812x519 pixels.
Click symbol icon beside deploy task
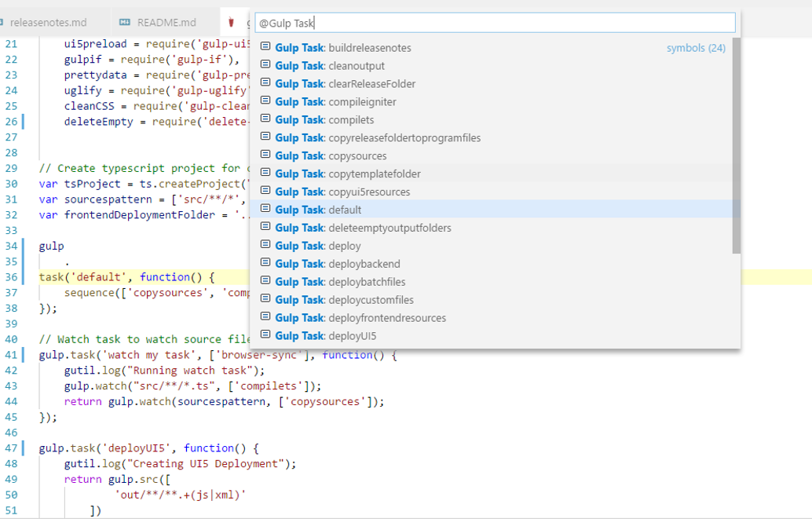(x=265, y=244)
